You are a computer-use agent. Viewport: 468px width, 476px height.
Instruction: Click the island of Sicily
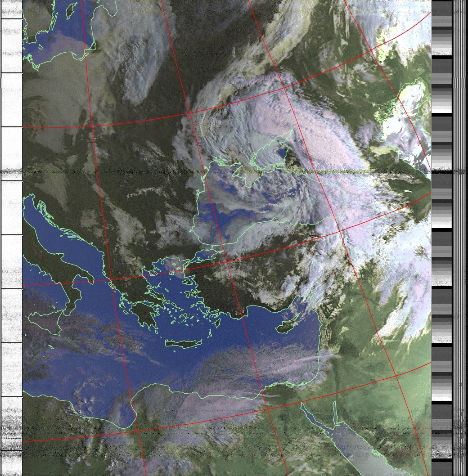(x=45, y=322)
